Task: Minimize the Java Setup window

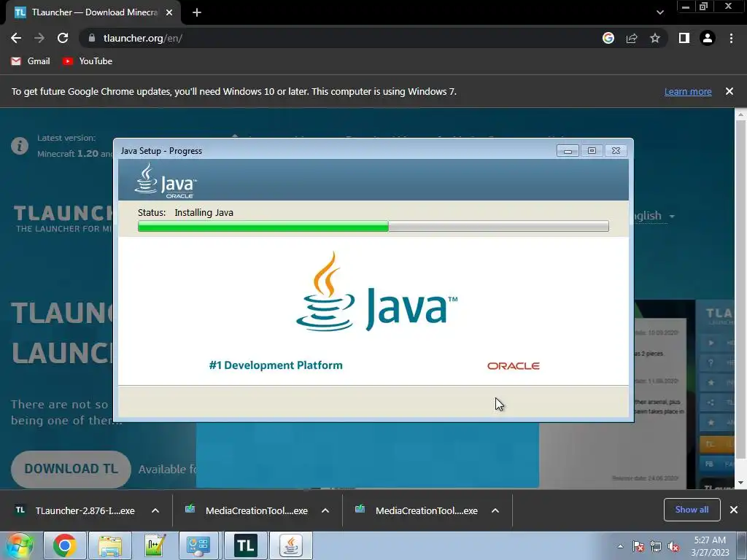Action: click(x=568, y=150)
